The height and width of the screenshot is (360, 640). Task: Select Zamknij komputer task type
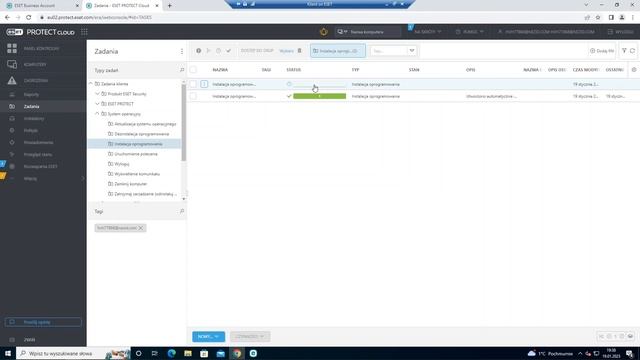[127, 184]
